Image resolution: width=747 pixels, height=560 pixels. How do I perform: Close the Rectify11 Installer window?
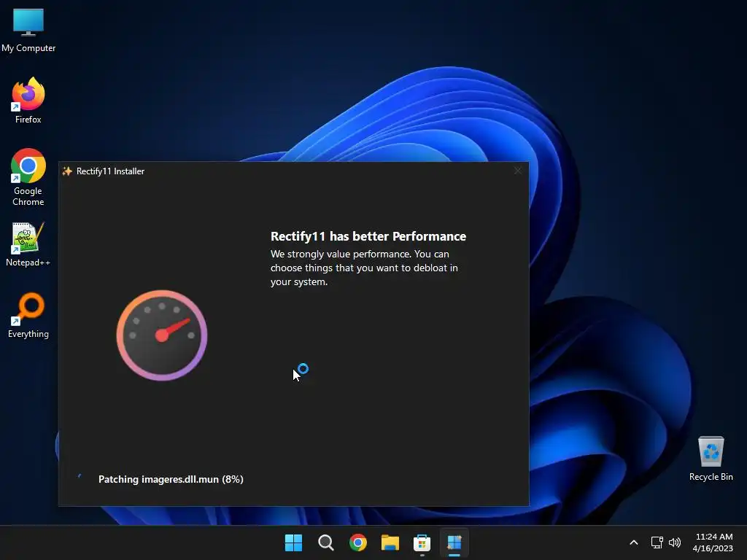pos(518,171)
